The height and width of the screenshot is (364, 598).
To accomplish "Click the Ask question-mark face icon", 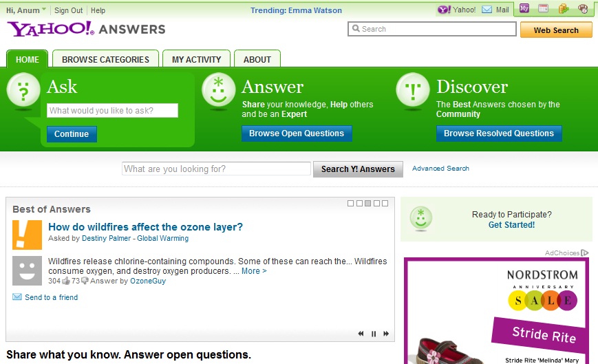I will [x=23, y=90].
